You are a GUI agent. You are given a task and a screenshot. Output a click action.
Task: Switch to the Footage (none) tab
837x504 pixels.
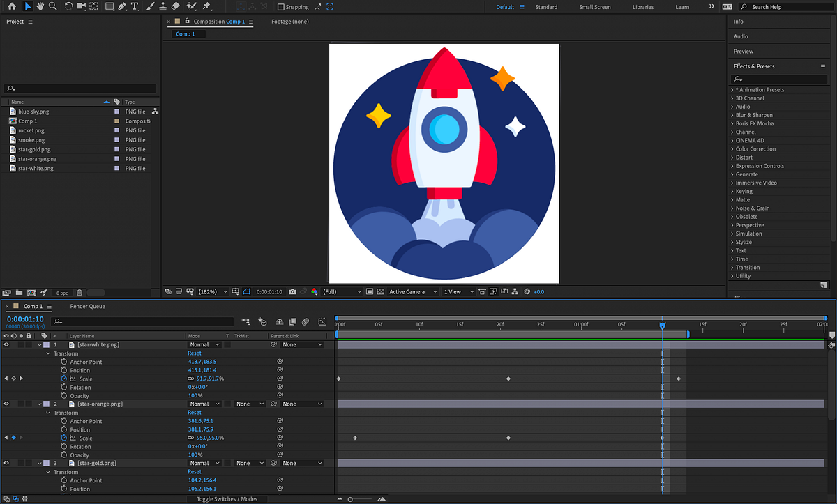(289, 22)
